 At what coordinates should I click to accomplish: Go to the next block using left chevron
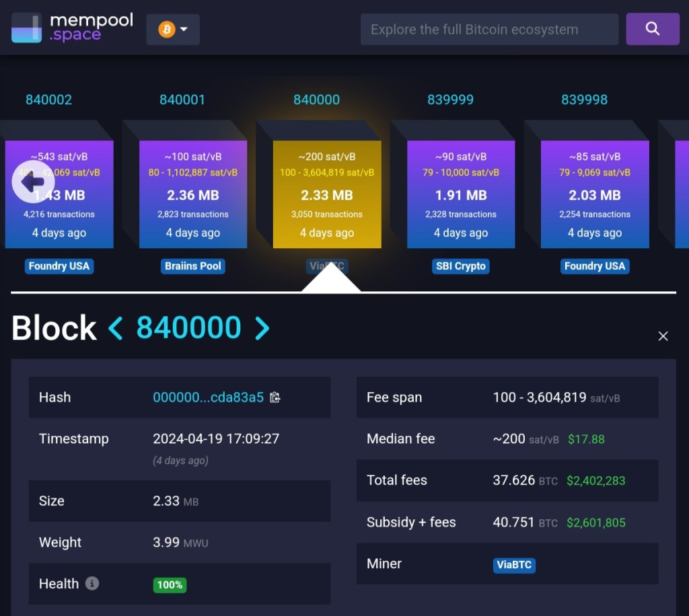(116, 328)
